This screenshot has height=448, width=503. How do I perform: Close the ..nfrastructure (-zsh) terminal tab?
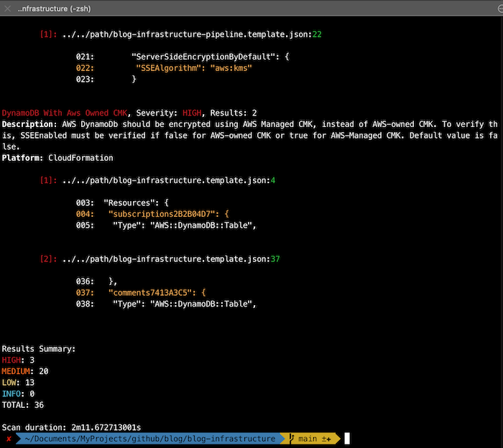[x=8, y=9]
